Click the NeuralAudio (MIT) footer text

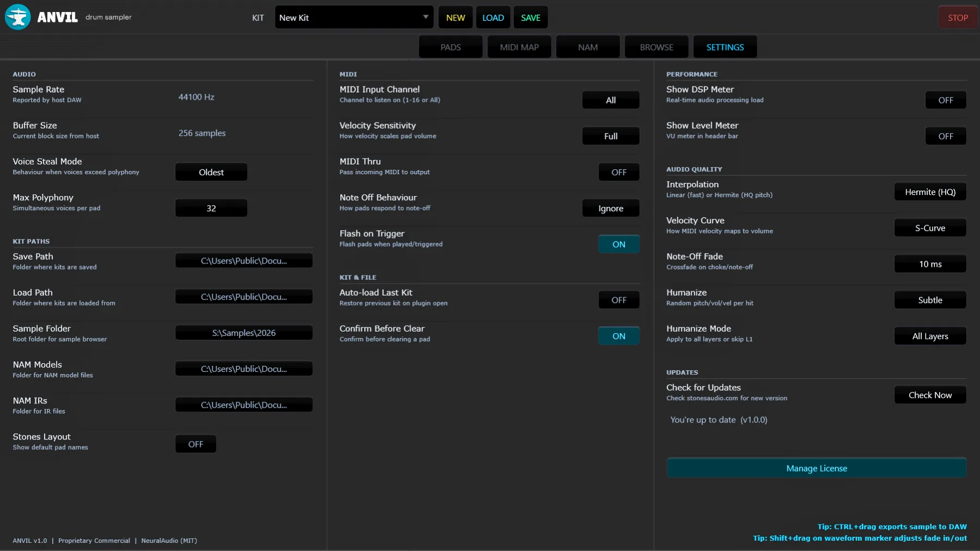[x=169, y=541]
